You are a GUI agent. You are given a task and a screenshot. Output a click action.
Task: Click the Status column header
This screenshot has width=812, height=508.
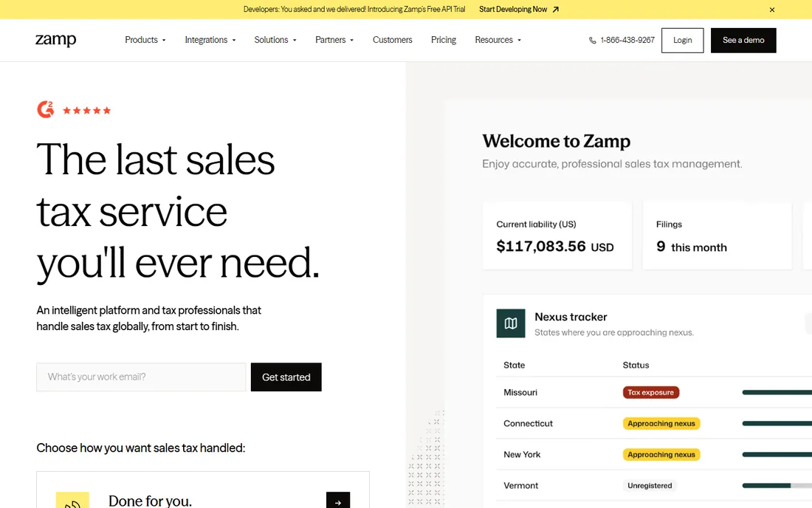click(636, 365)
